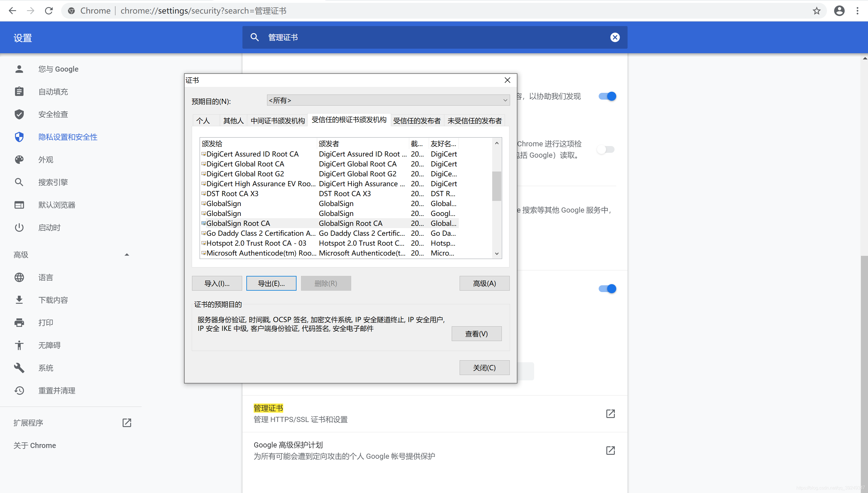Screen dimensions: 868x493
Task: Select DigiCert Global Root G2 row
Action: (x=329, y=174)
